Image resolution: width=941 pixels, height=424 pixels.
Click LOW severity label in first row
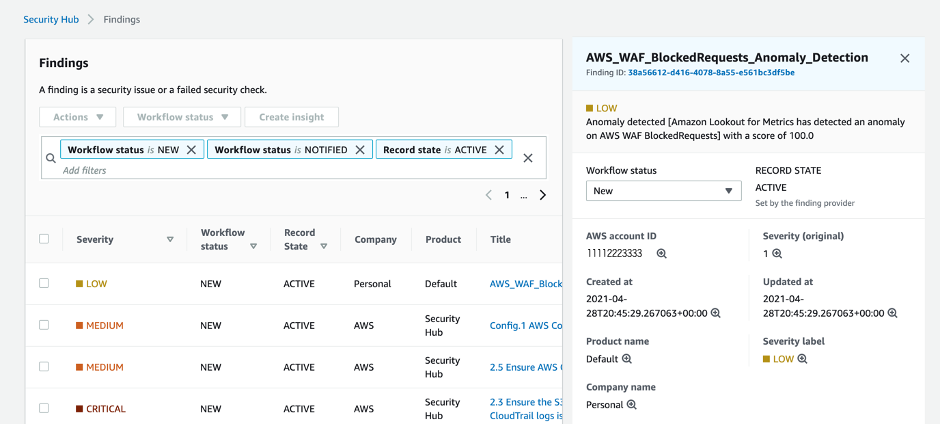[97, 284]
